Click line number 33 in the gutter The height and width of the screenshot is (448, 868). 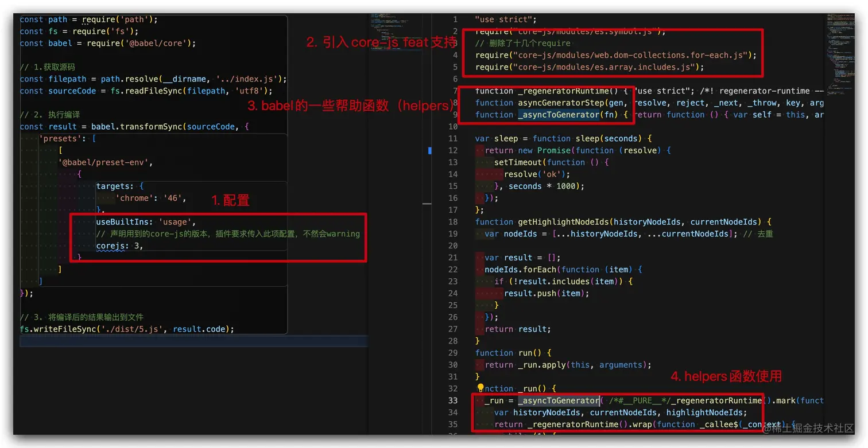pos(455,400)
